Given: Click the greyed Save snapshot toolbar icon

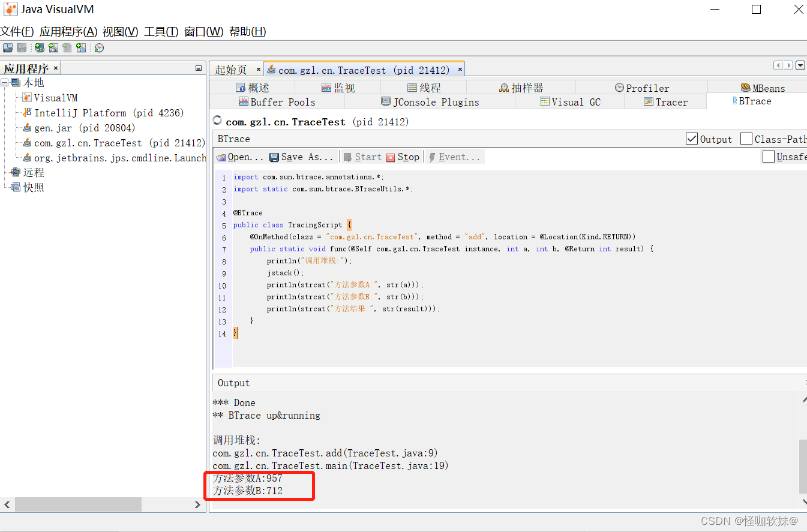Looking at the screenshot, I should point(22,48).
